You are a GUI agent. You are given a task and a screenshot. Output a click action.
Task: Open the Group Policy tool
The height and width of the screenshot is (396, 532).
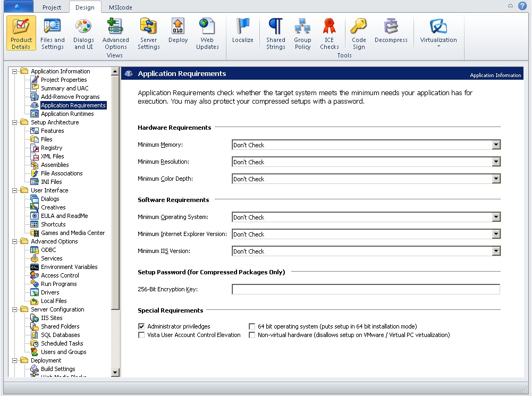tap(302, 33)
